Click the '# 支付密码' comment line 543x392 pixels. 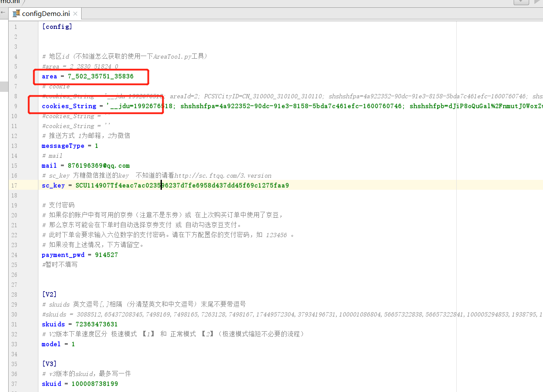click(58, 205)
